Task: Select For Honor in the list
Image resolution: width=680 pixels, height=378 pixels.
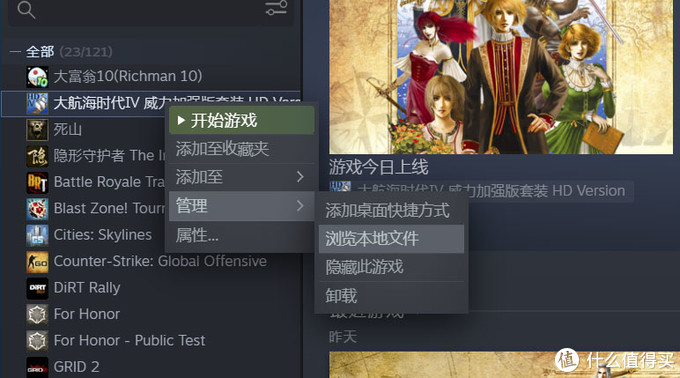Action: [x=87, y=314]
